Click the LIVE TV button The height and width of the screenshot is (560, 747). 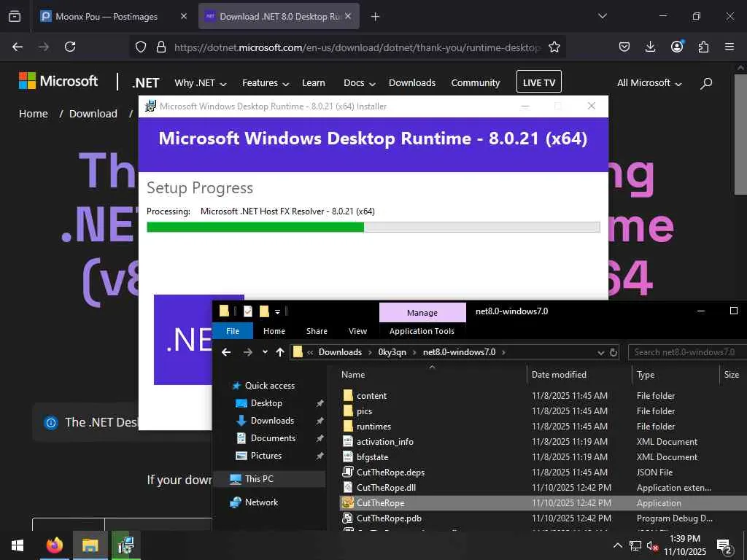pyautogui.click(x=539, y=82)
